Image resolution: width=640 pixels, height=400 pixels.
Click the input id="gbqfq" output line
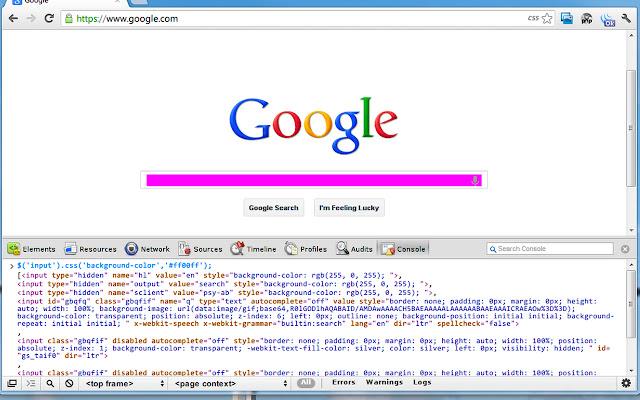316,312
